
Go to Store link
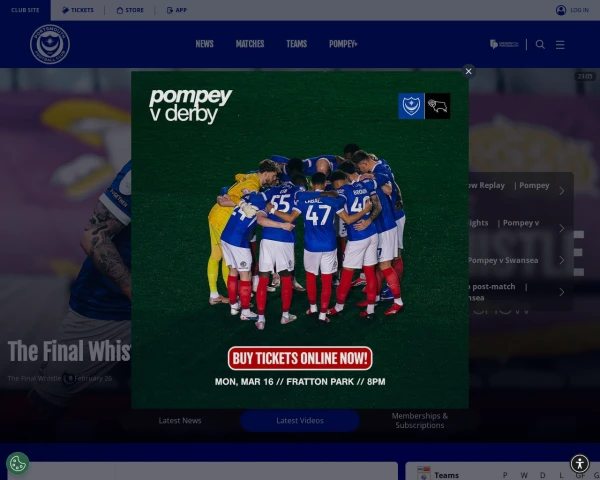coord(130,10)
